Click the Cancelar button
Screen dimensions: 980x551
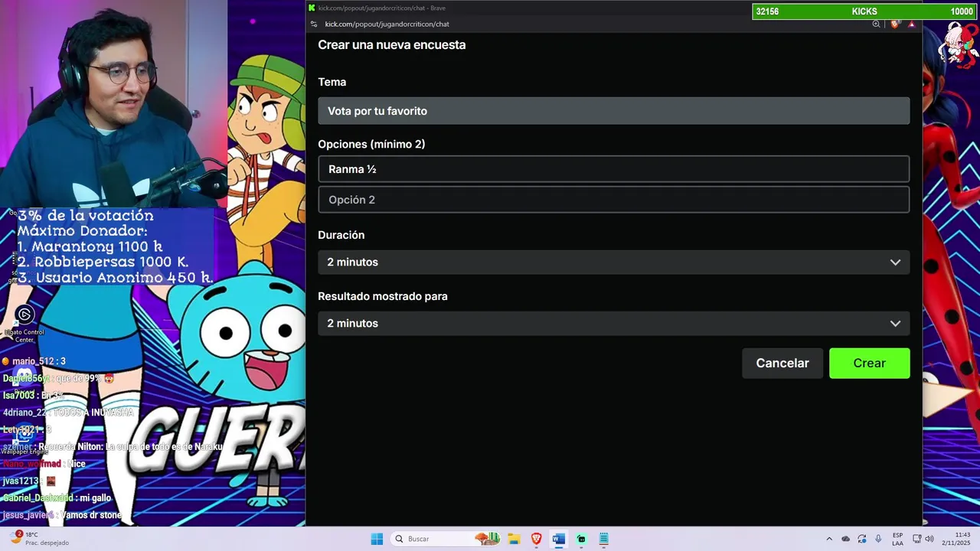click(x=782, y=364)
